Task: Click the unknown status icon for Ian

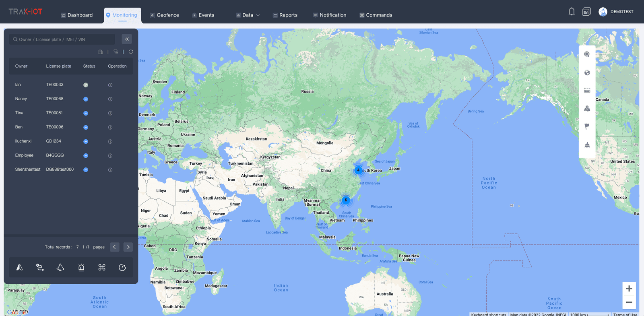Action: coord(86,85)
